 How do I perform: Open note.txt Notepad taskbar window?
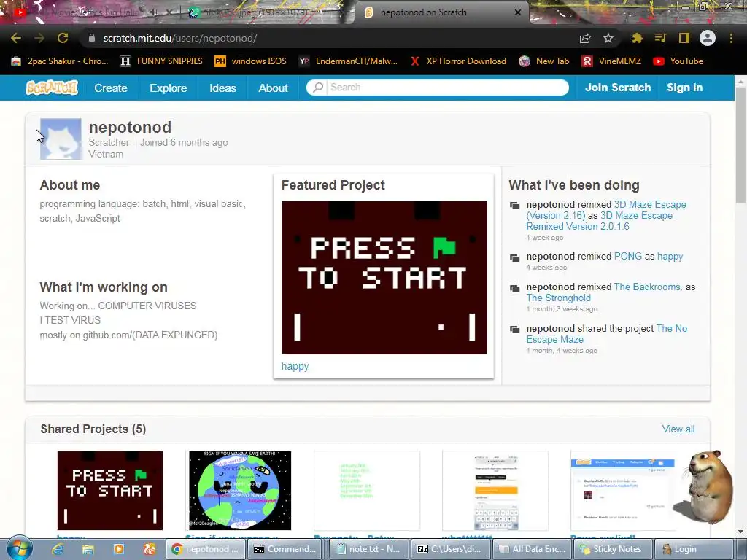368,549
